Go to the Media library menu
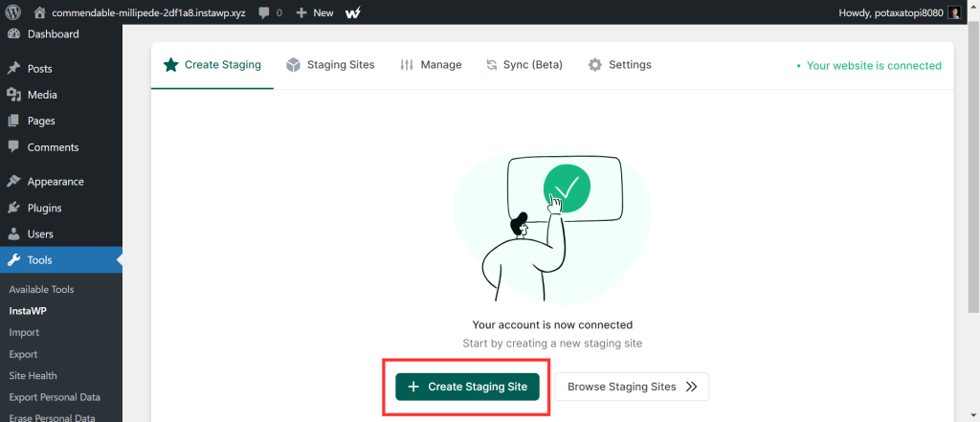The image size is (980, 422). 61,95
